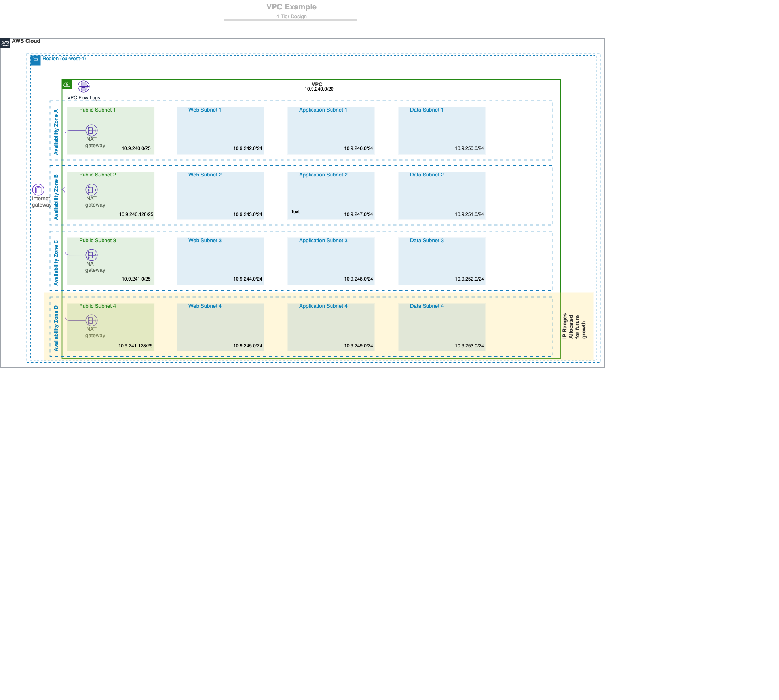
Task: Select NAT gateway icon in Public Subnet 4
Action: pos(91,321)
